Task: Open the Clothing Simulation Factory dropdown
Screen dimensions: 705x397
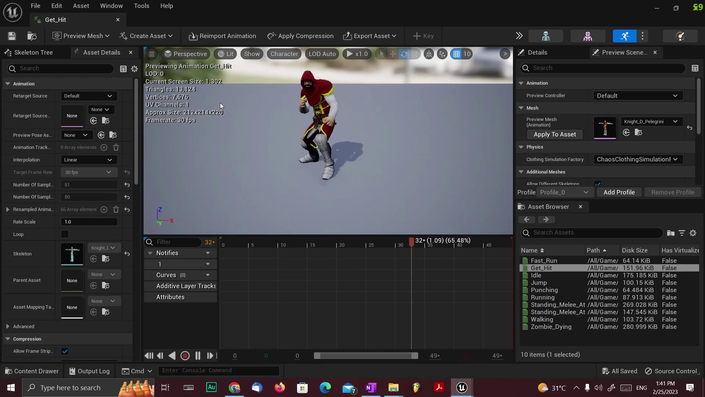Action: tap(637, 159)
